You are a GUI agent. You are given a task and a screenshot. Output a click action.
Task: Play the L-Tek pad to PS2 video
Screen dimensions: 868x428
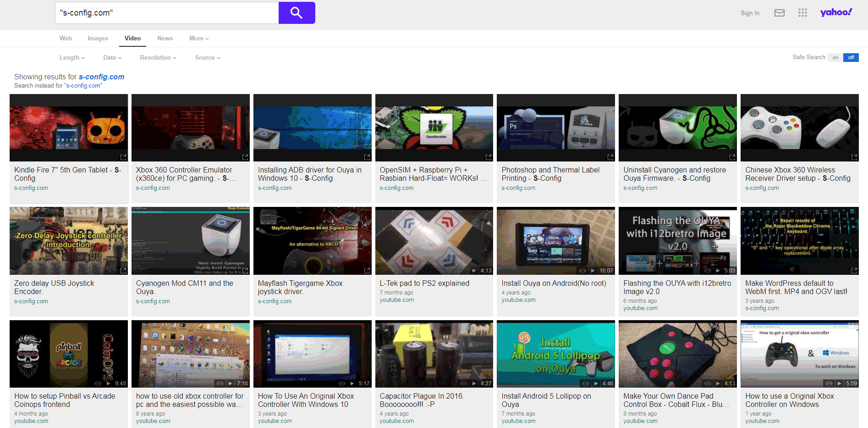click(474, 271)
